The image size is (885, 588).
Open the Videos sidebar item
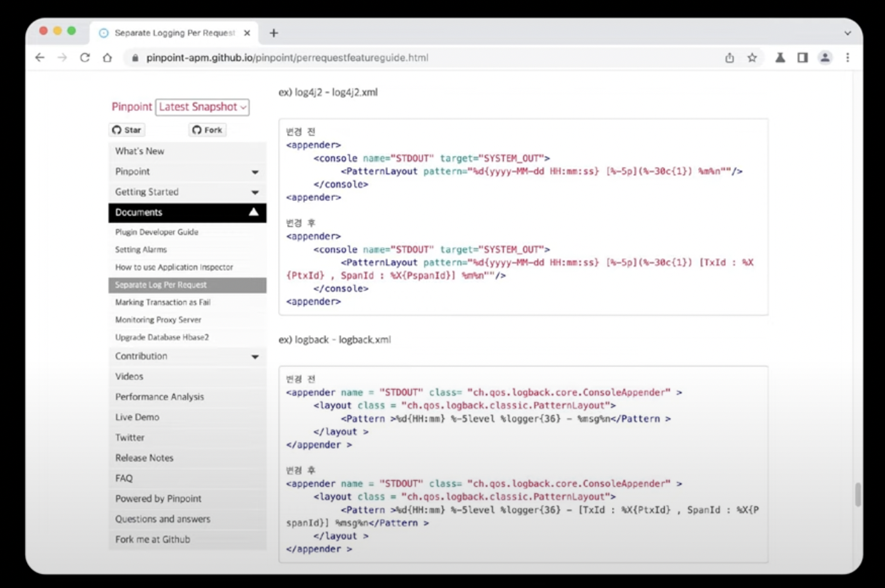[187, 377]
